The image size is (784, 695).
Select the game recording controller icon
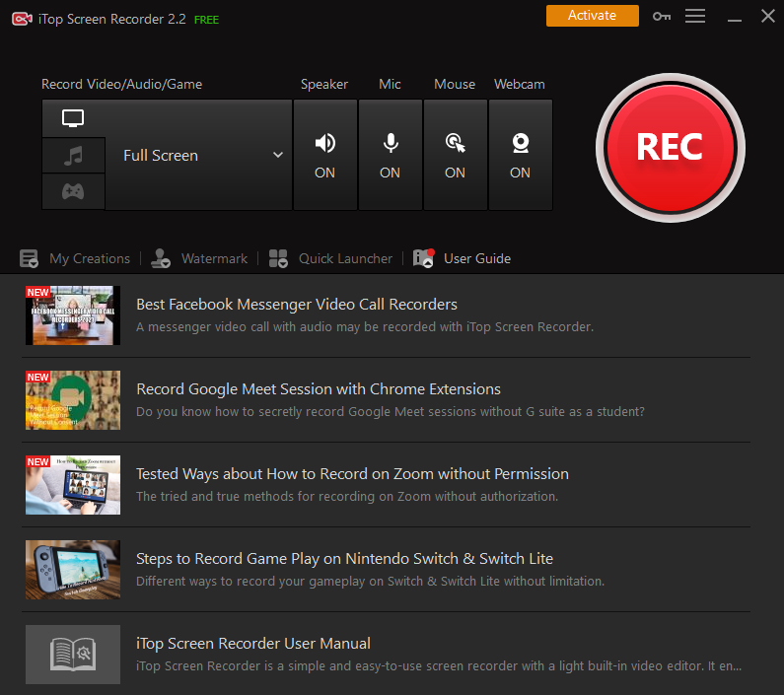click(73, 192)
